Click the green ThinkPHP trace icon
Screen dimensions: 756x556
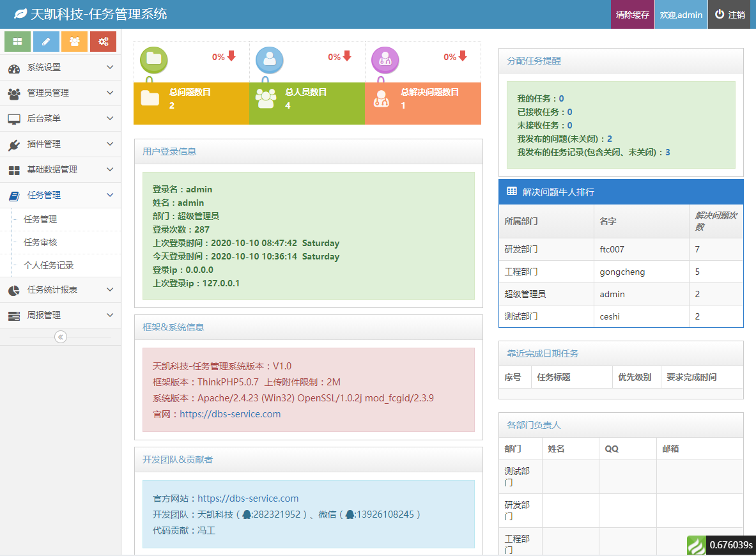[x=696, y=545]
